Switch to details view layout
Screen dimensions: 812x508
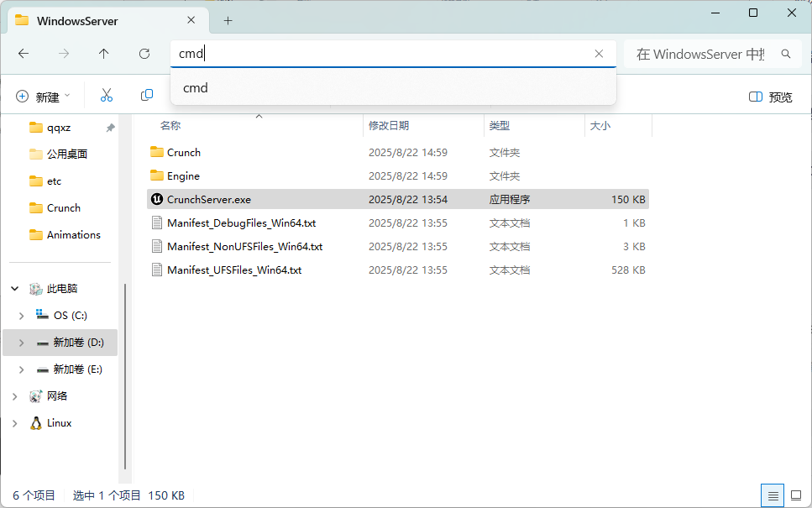coord(773,495)
